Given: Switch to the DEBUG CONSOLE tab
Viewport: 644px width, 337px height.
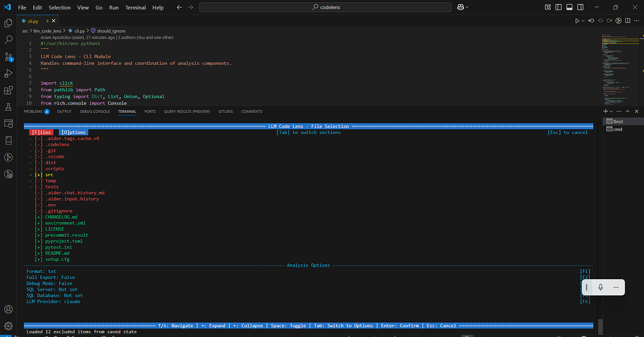Looking at the screenshot, I should pos(95,111).
